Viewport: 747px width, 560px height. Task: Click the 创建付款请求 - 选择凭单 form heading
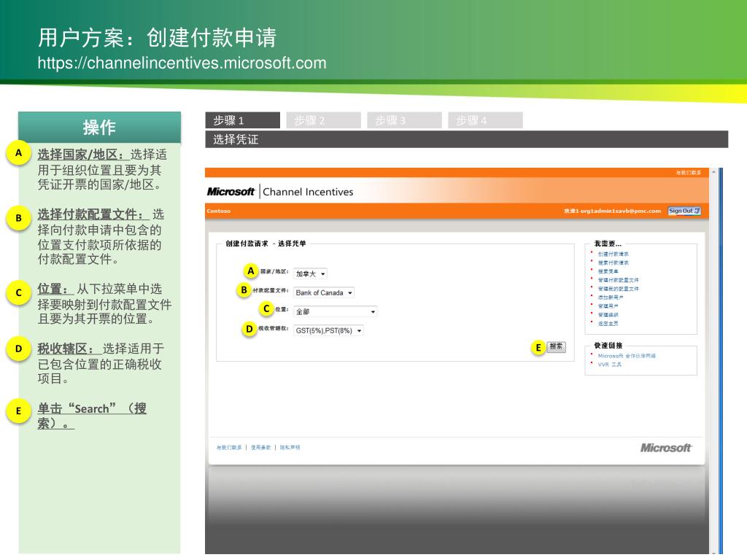[x=266, y=244]
